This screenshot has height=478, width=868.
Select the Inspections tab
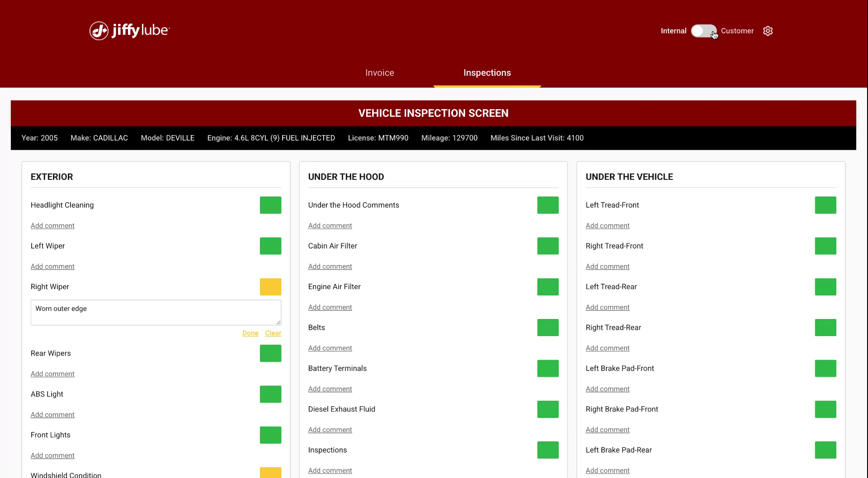pos(487,73)
